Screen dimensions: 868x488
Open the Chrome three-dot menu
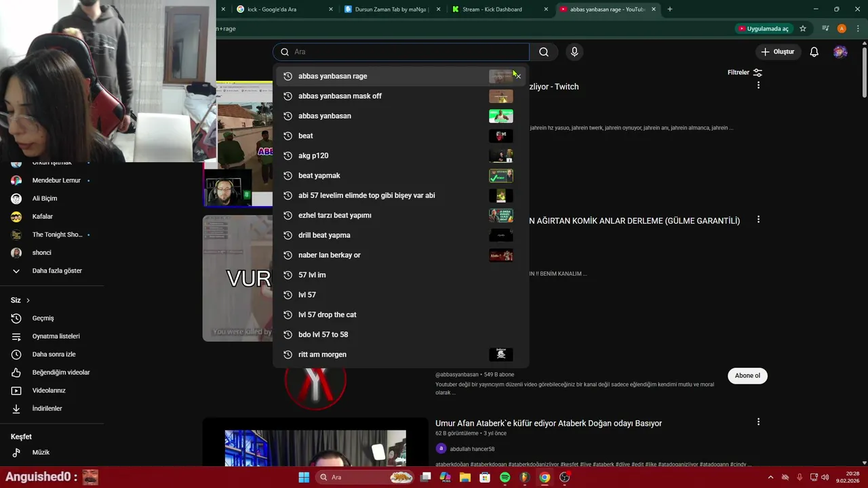856,28
